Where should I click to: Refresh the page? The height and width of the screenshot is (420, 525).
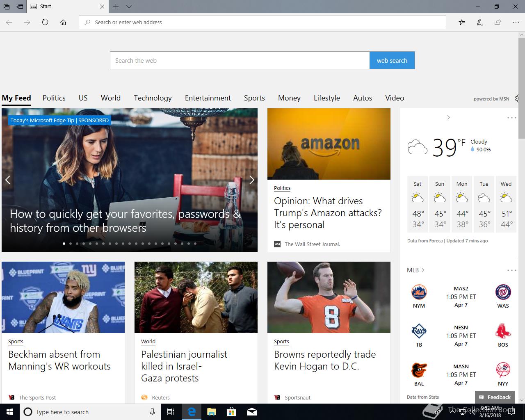pyautogui.click(x=45, y=22)
